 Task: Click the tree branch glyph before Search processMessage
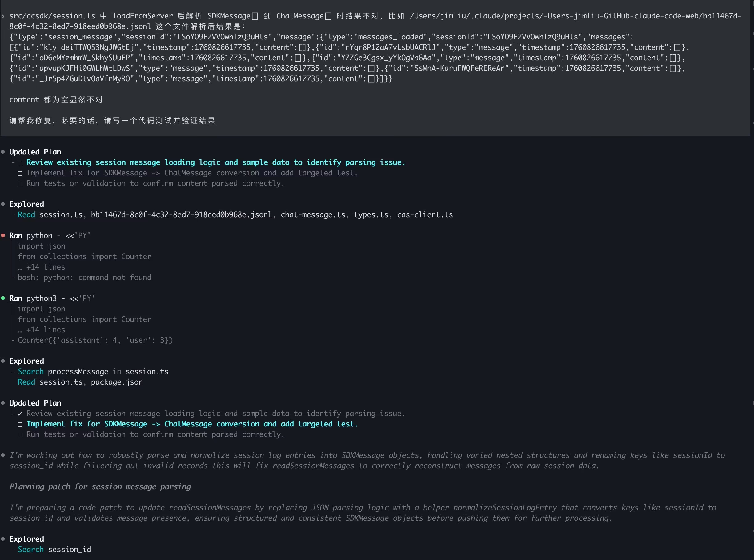tap(13, 370)
